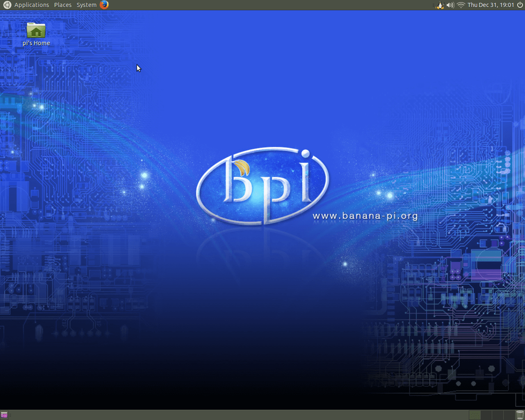This screenshot has width=525, height=420.
Task: Switch to the first workspace
Action: click(475, 415)
